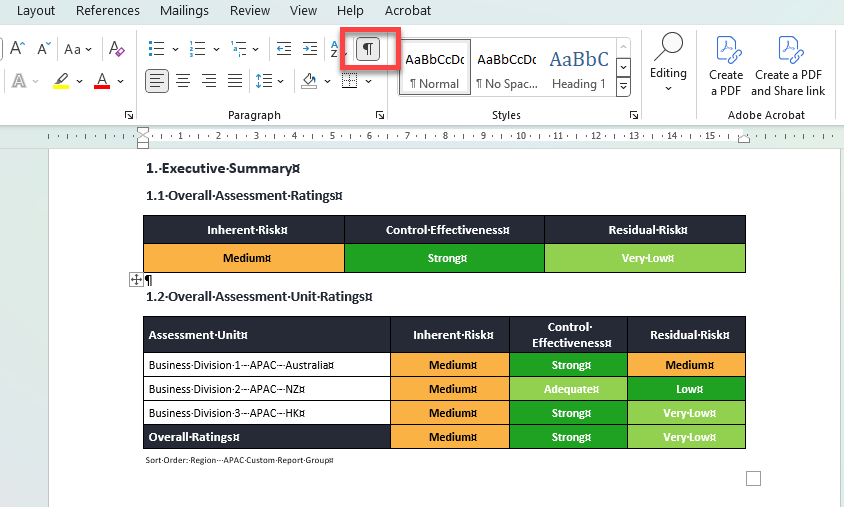Open the Shading color dropdown arrow

[327, 81]
